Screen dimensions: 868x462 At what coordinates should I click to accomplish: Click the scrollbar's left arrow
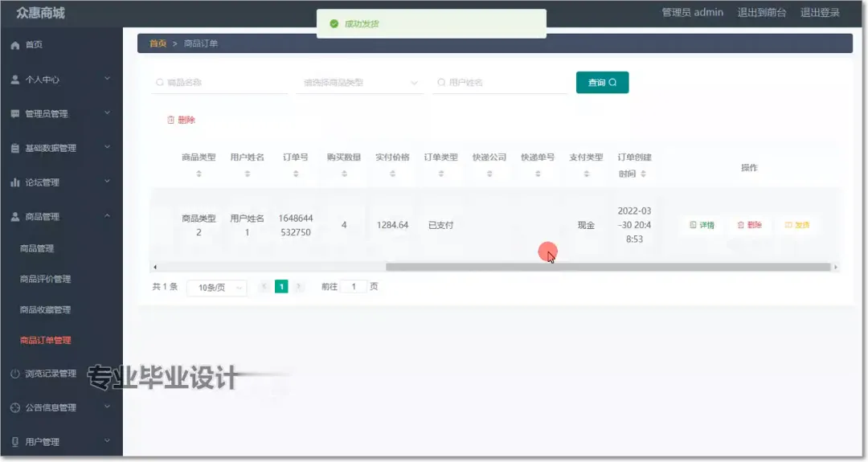point(155,268)
